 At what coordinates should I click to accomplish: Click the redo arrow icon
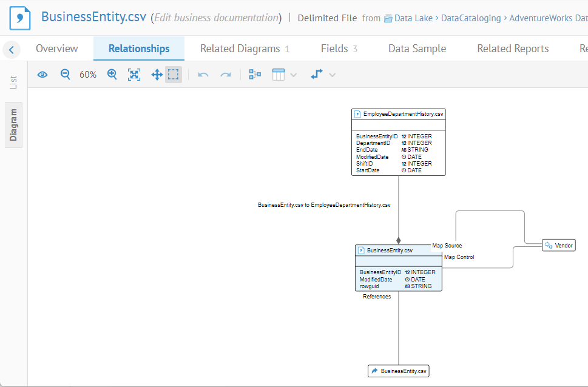point(226,75)
